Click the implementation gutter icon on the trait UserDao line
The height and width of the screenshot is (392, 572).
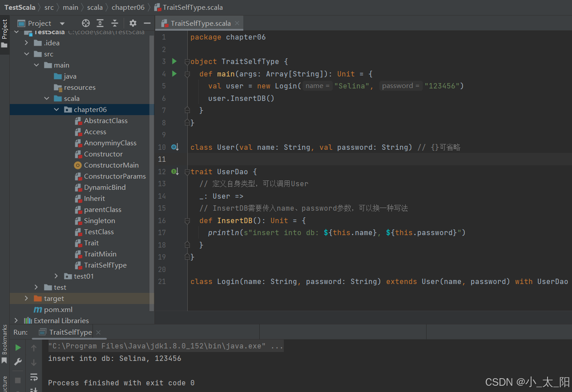[x=175, y=172]
